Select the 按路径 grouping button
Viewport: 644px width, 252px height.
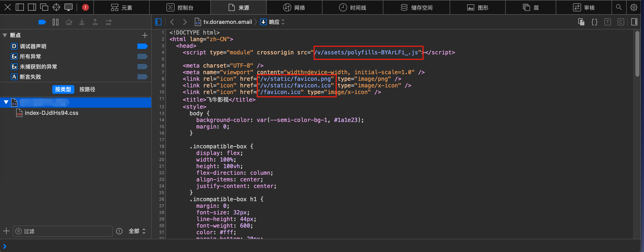87,89
